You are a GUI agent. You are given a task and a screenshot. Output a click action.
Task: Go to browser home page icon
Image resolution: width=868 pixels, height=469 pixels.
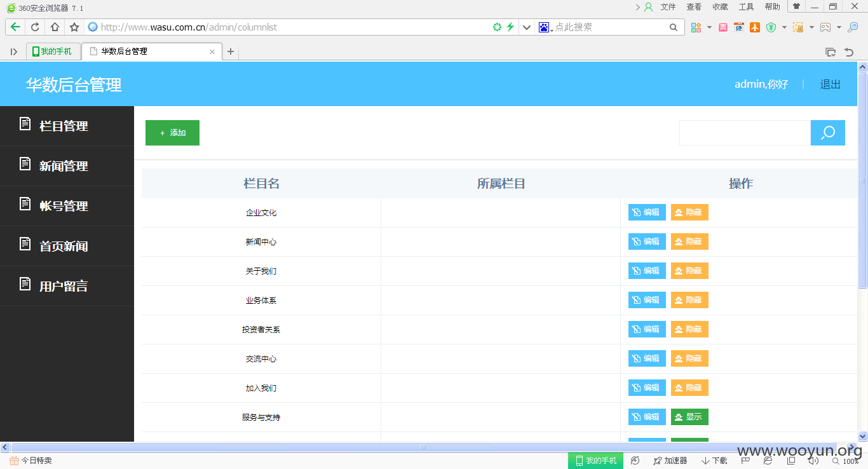point(55,27)
